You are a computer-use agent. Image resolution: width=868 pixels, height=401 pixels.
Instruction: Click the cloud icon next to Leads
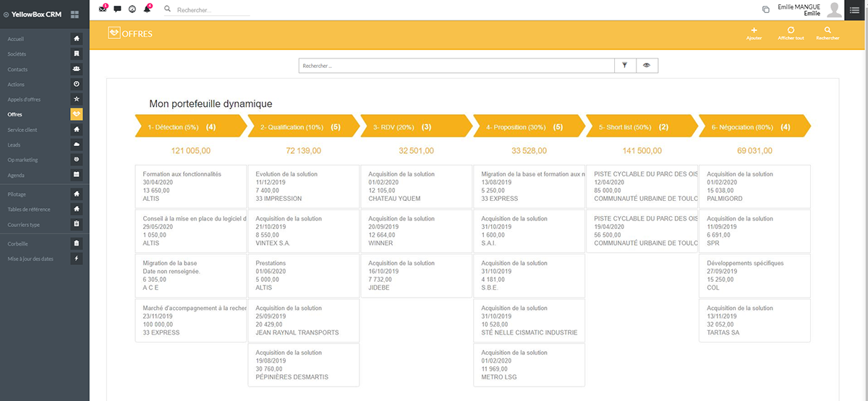point(77,145)
